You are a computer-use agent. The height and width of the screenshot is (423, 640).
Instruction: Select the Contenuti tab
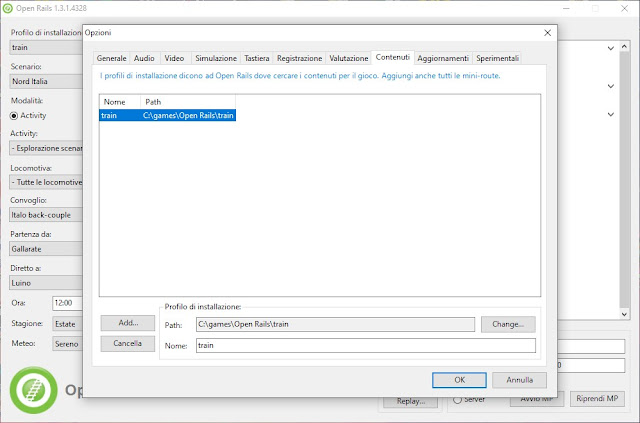coord(393,57)
